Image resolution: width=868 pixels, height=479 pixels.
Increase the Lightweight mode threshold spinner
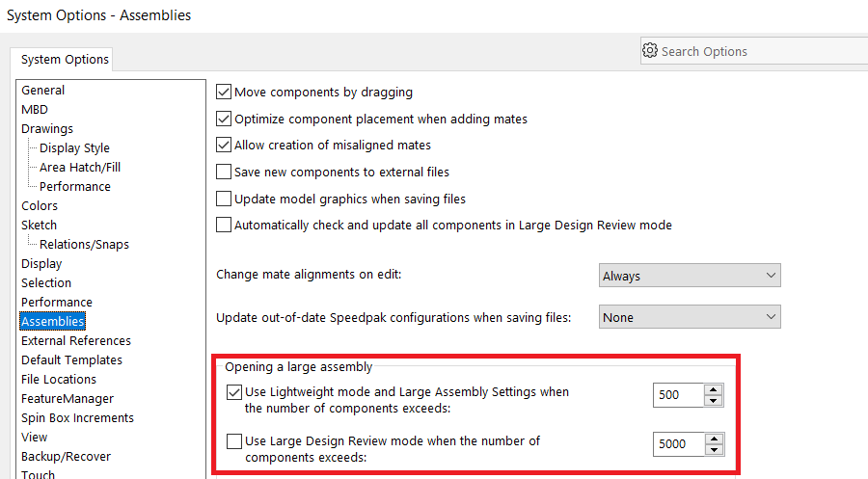coord(714,389)
